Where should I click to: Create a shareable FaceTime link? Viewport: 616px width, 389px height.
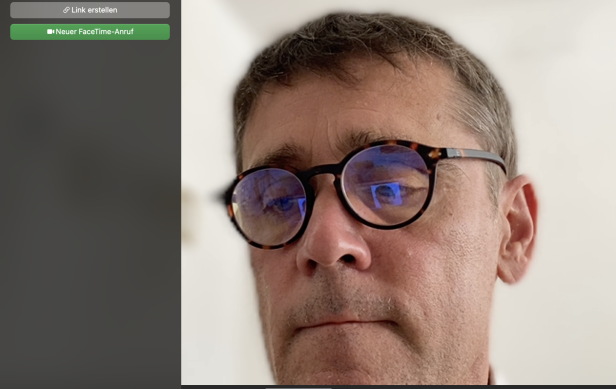click(x=90, y=10)
